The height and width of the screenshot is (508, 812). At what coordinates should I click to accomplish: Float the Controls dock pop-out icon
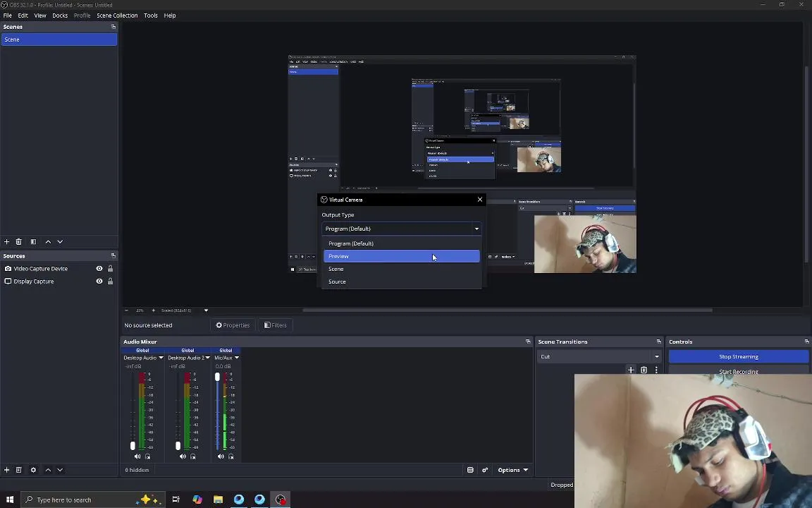tap(806, 341)
